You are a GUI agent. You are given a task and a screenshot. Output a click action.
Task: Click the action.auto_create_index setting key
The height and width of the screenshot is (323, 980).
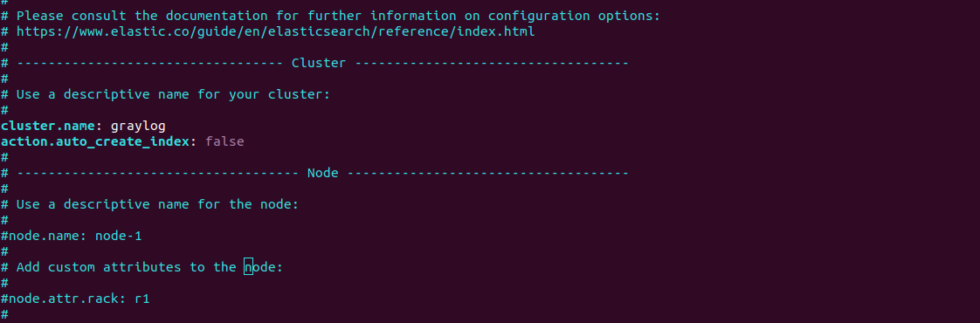point(94,141)
